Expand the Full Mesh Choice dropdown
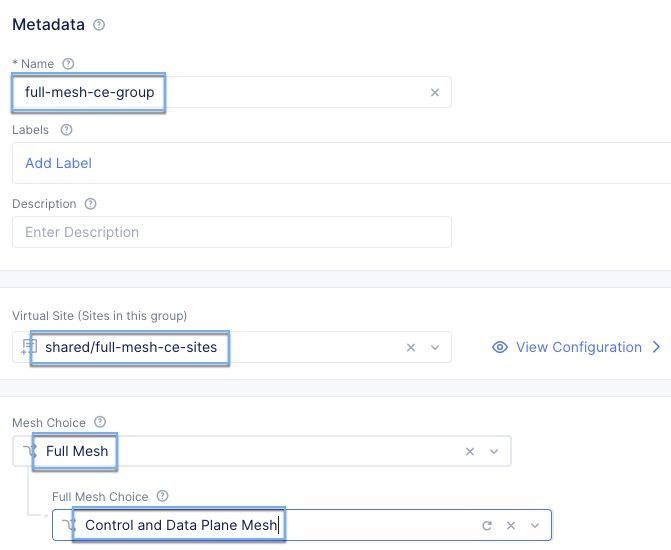 pos(535,525)
